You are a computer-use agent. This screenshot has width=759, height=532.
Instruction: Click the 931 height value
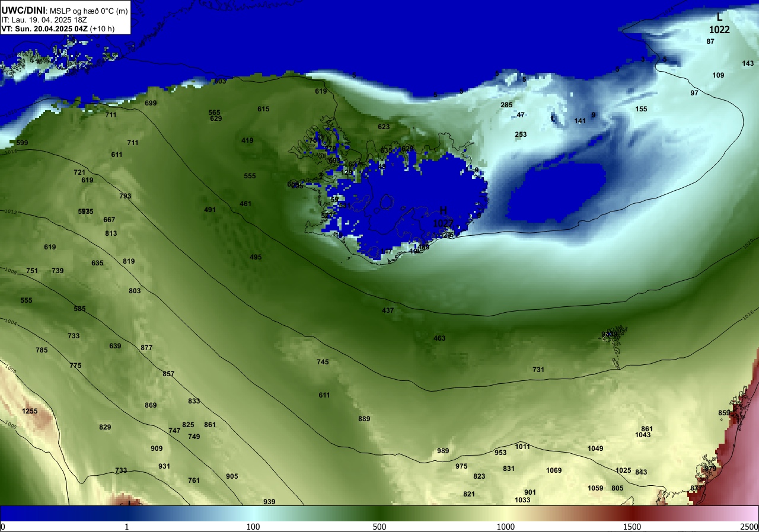pos(164,466)
